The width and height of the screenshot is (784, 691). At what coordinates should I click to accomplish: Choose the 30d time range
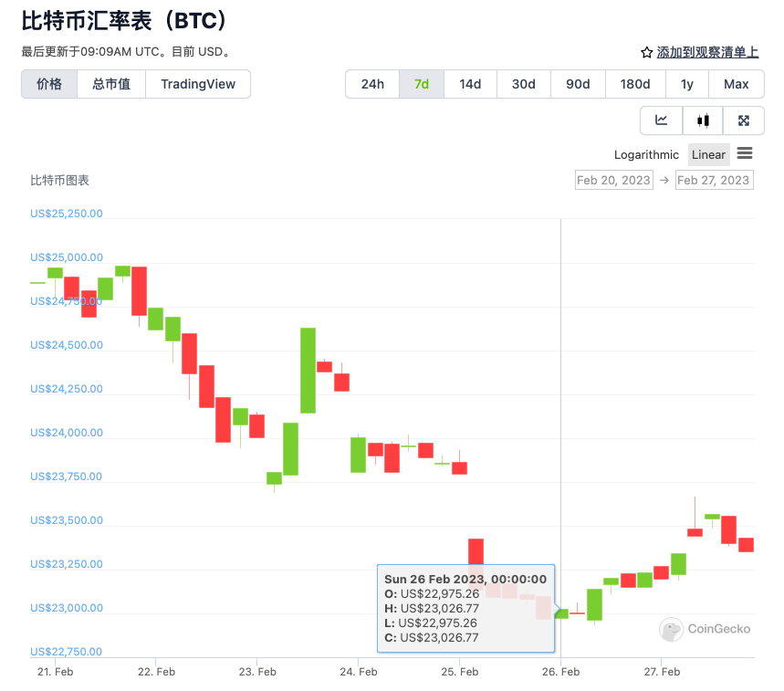524,84
